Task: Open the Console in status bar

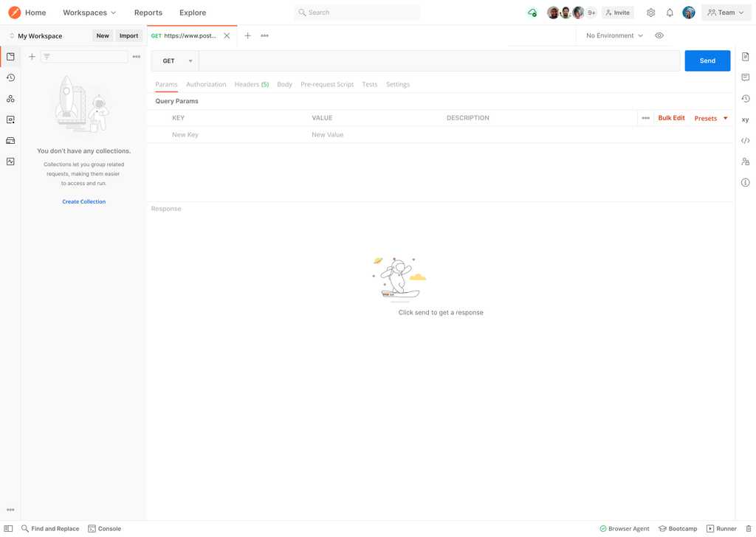Action: coord(105,529)
